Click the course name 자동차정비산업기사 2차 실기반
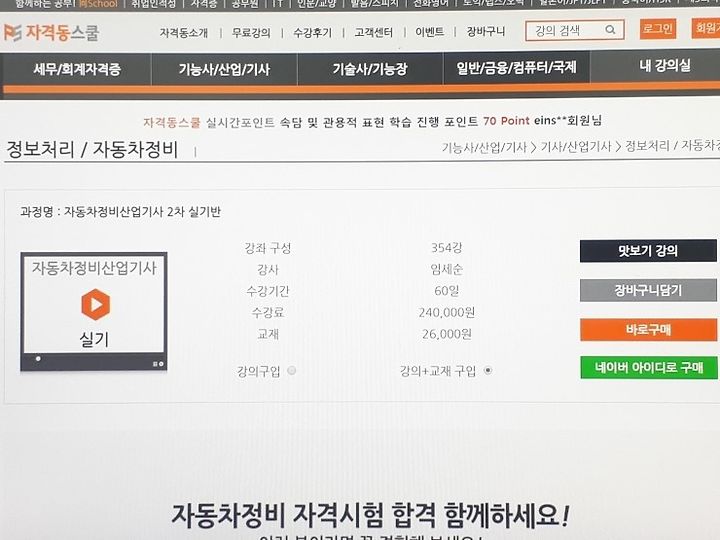720x540 pixels. tap(142, 212)
